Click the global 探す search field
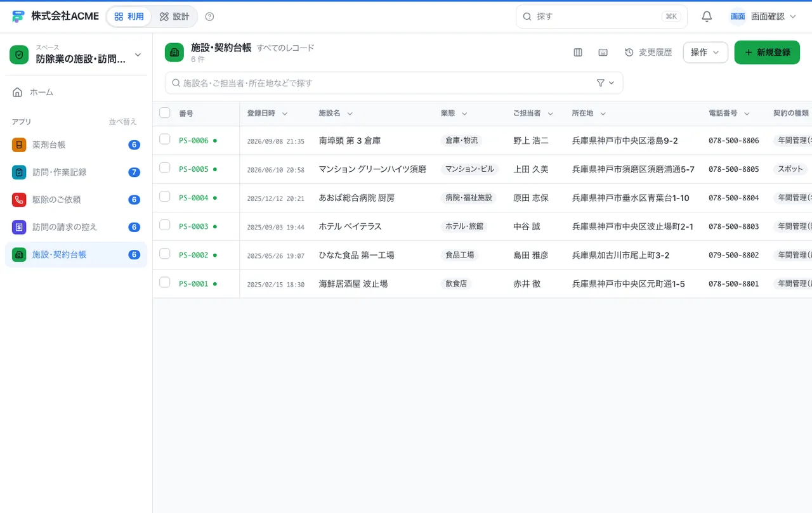Image resolution: width=812 pixels, height=513 pixels. (601, 16)
